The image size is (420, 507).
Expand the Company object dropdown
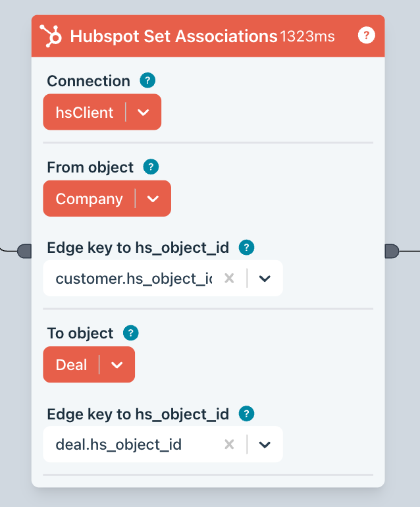click(153, 198)
